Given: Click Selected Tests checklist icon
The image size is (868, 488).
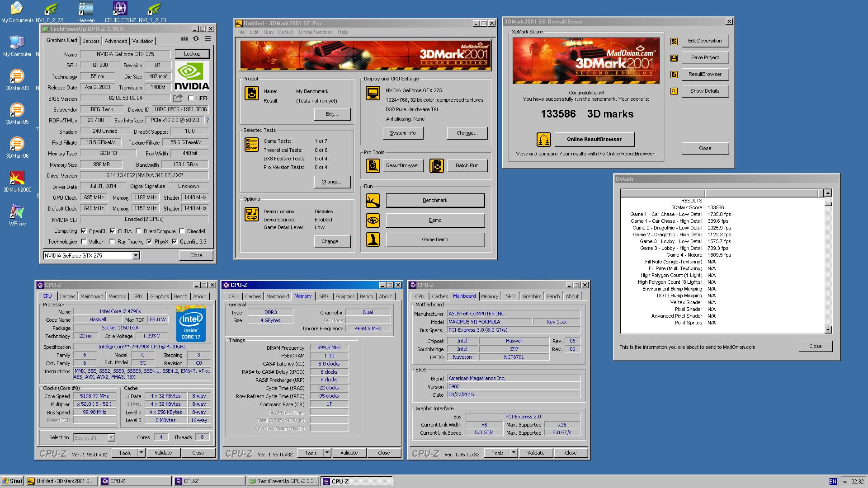Looking at the screenshot, I should (252, 145).
